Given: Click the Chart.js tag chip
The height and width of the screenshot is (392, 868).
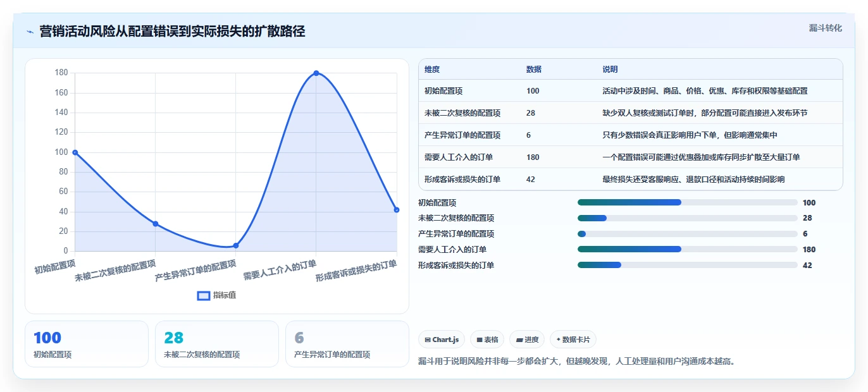Looking at the screenshot, I should pyautogui.click(x=442, y=340).
